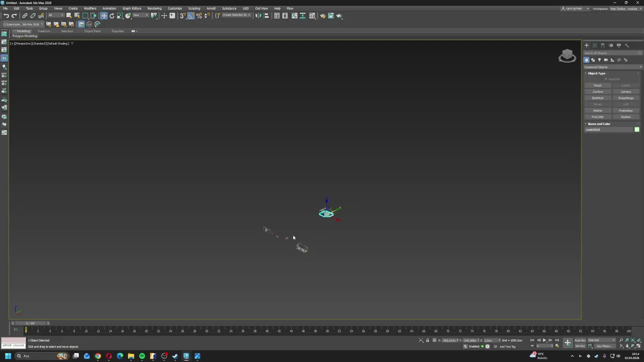The height and width of the screenshot is (362, 644).
Task: Open the key mode Selected dropdown
Action: 602,340
